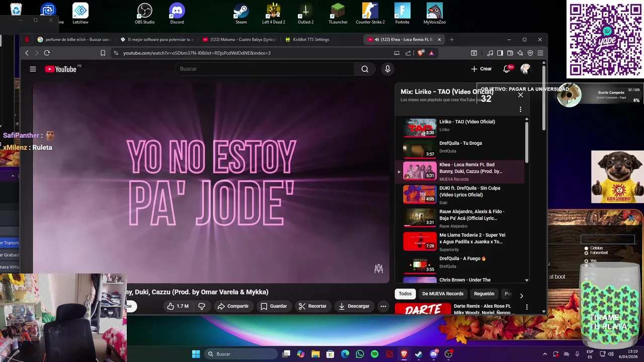Open the Fortnite desktop shortcut
The image size is (644, 362).
point(402,14)
